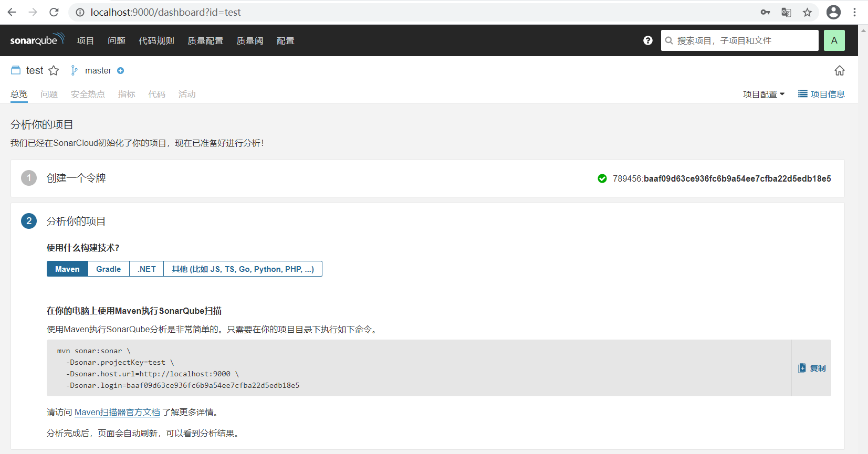Mark project test as favorite star
The width and height of the screenshot is (868, 454).
point(54,70)
